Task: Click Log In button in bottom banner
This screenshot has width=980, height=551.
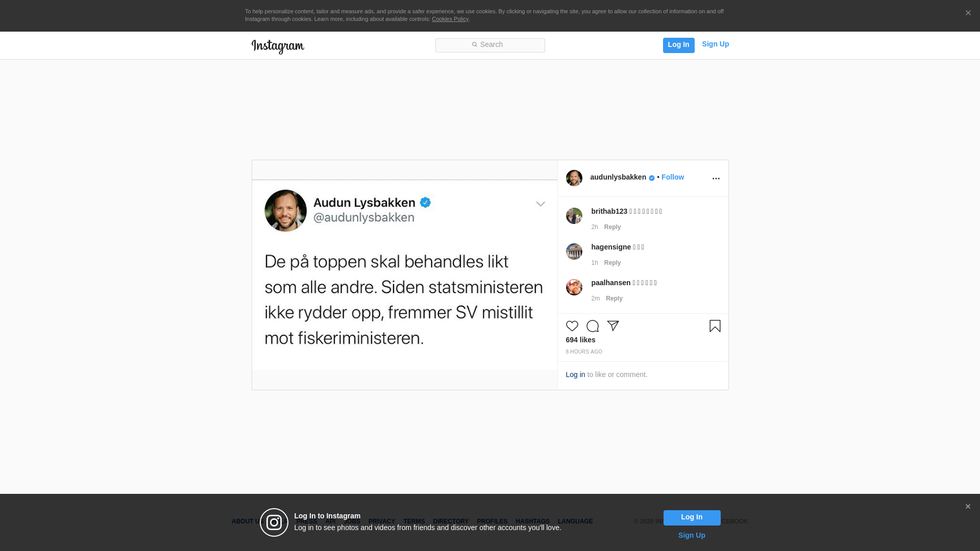Action: coord(692,518)
